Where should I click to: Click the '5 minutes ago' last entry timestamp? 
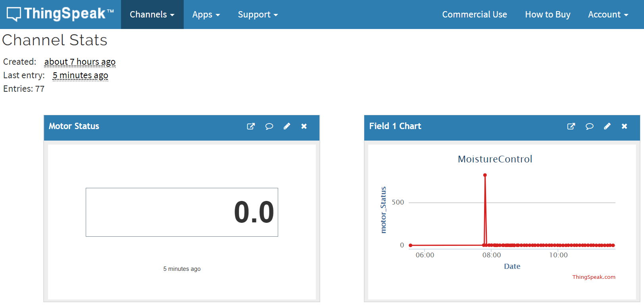(x=81, y=75)
